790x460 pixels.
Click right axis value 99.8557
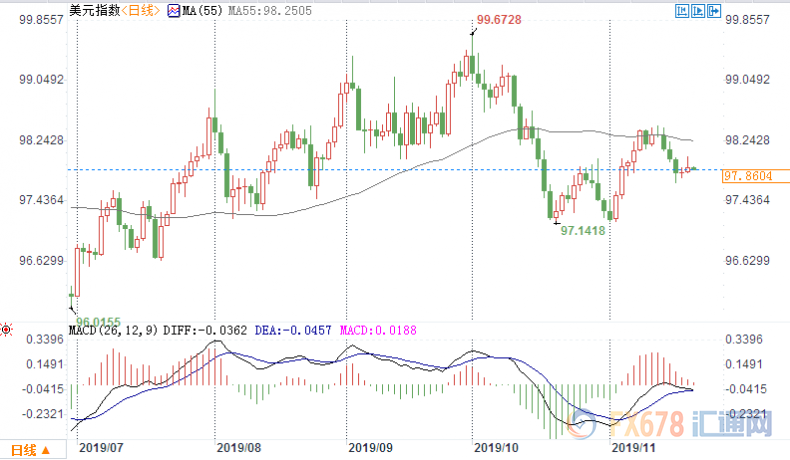click(x=748, y=20)
